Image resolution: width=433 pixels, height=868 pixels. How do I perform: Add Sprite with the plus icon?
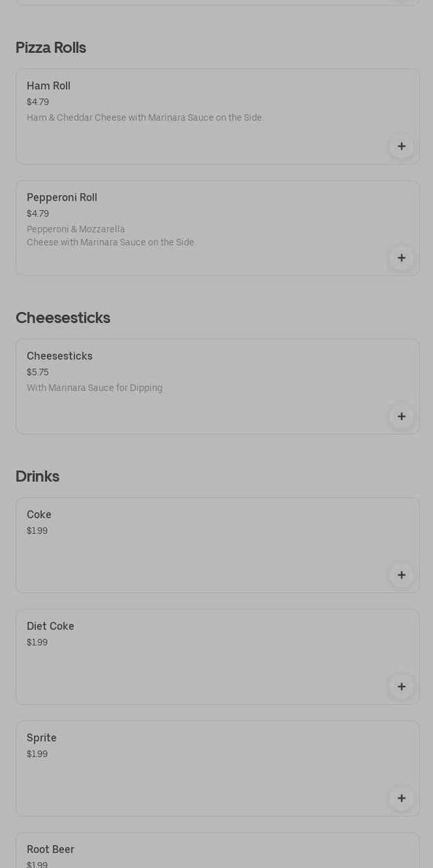pyautogui.click(x=401, y=798)
